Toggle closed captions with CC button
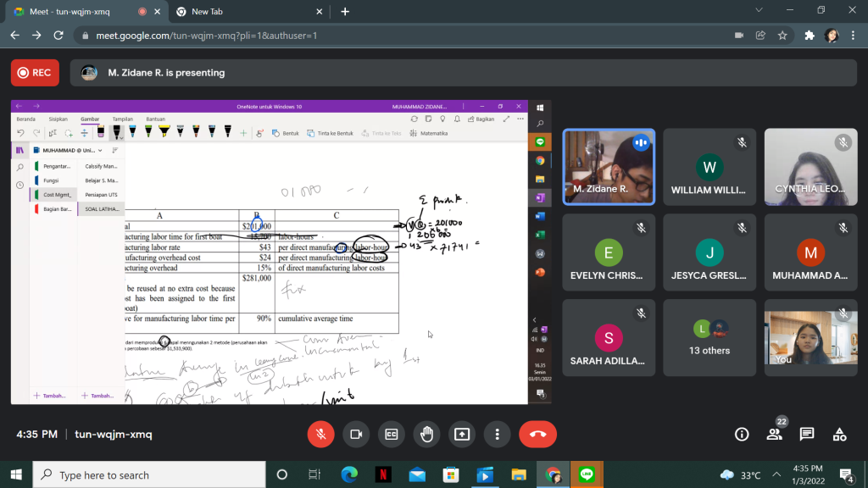This screenshot has height=488, width=868. [x=392, y=434]
